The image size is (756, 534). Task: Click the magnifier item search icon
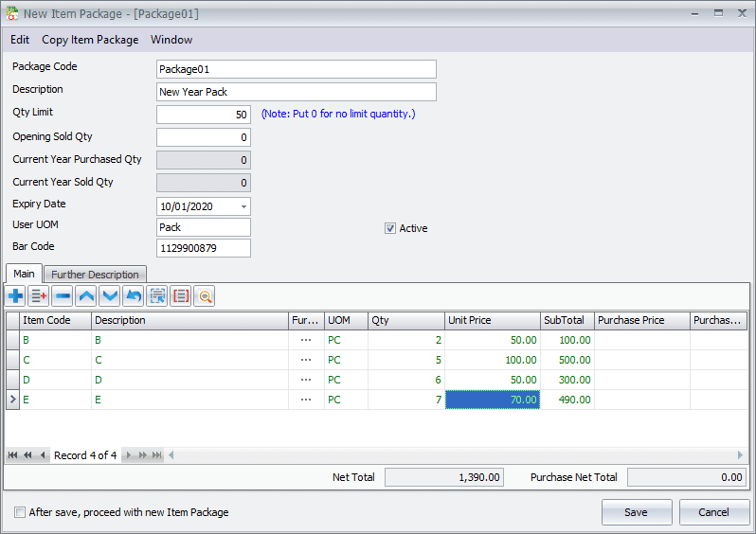tap(205, 296)
